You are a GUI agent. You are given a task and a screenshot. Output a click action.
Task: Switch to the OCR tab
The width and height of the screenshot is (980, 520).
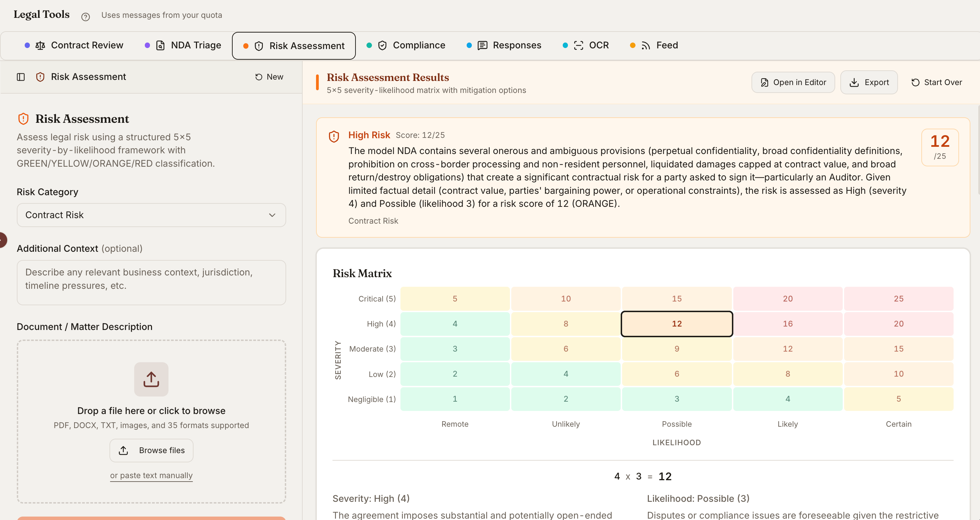click(x=586, y=45)
